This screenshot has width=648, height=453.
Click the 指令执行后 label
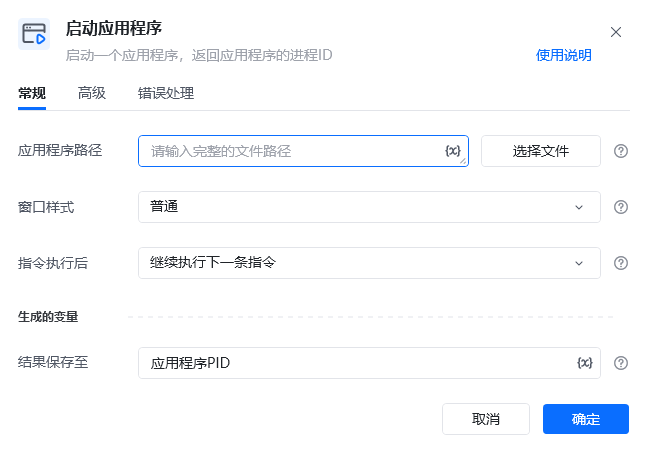click(53, 263)
